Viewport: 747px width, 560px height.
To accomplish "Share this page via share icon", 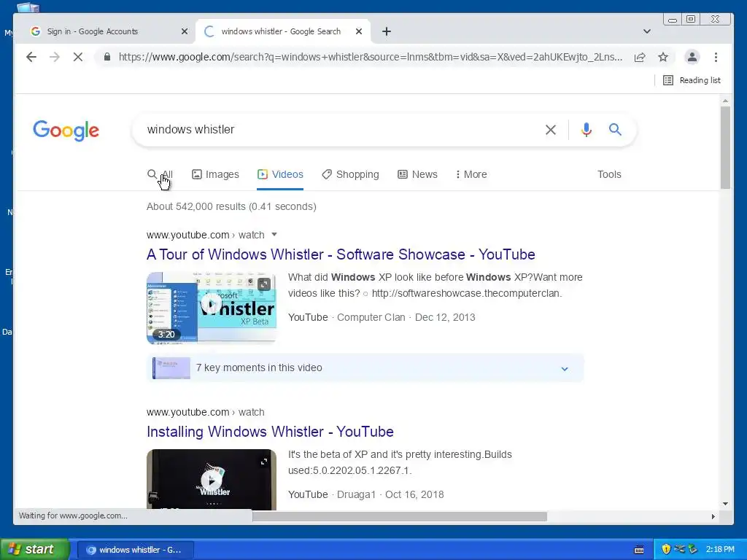I will click(x=640, y=57).
